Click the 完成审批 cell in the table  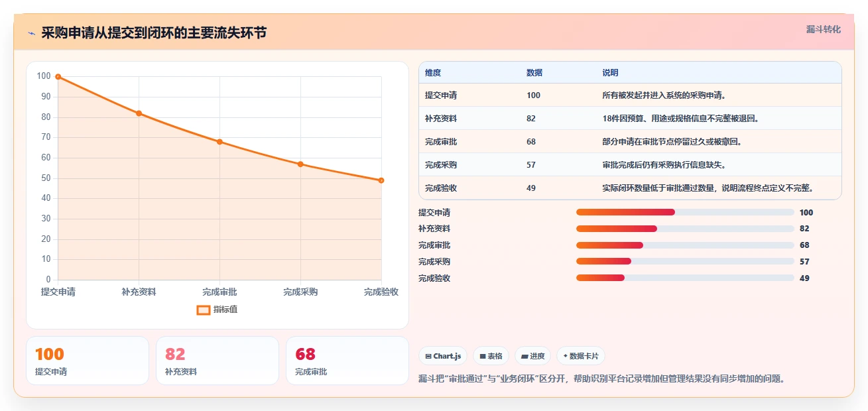pos(441,142)
